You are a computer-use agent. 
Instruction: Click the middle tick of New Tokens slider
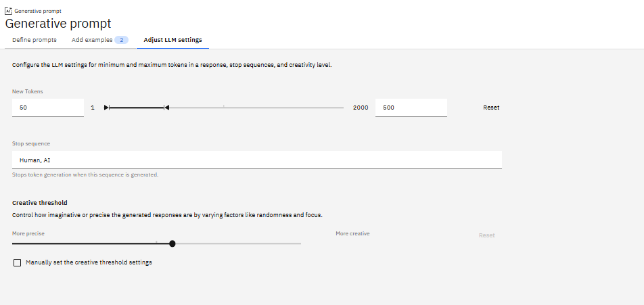[x=224, y=107]
